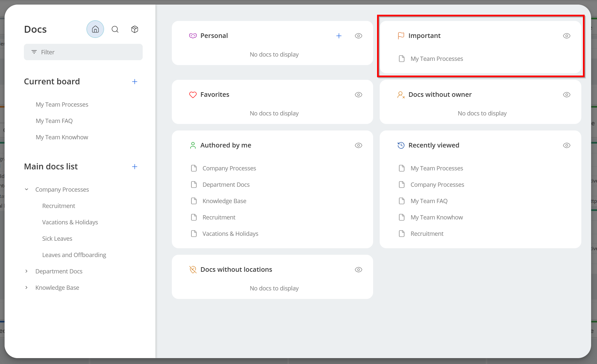Screen dimensions: 597x364
Task: Click the cube icon beside search
Action: click(x=135, y=29)
